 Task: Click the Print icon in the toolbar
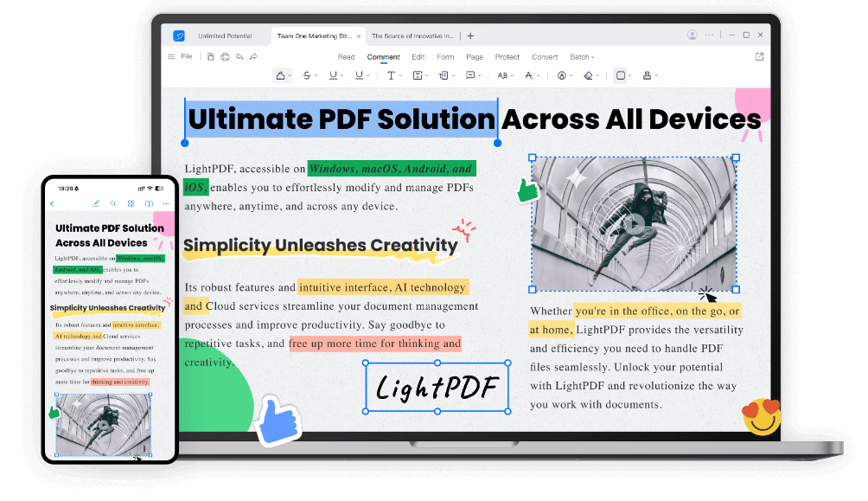[x=226, y=56]
